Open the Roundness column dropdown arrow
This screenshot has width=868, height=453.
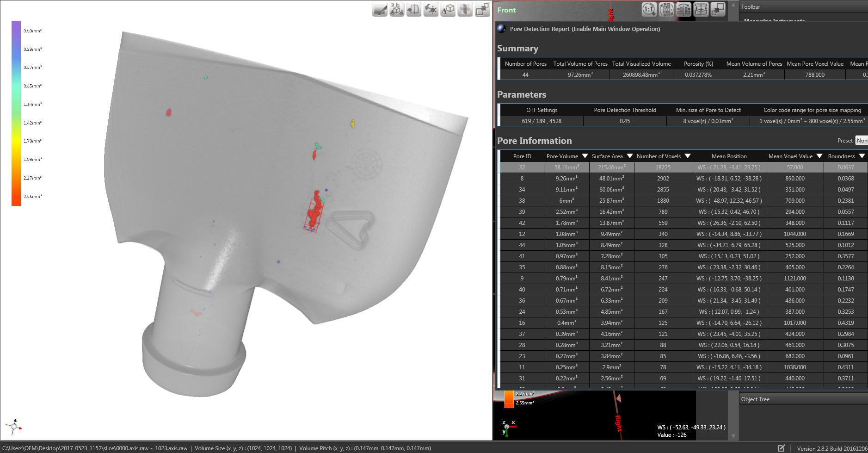(x=862, y=156)
